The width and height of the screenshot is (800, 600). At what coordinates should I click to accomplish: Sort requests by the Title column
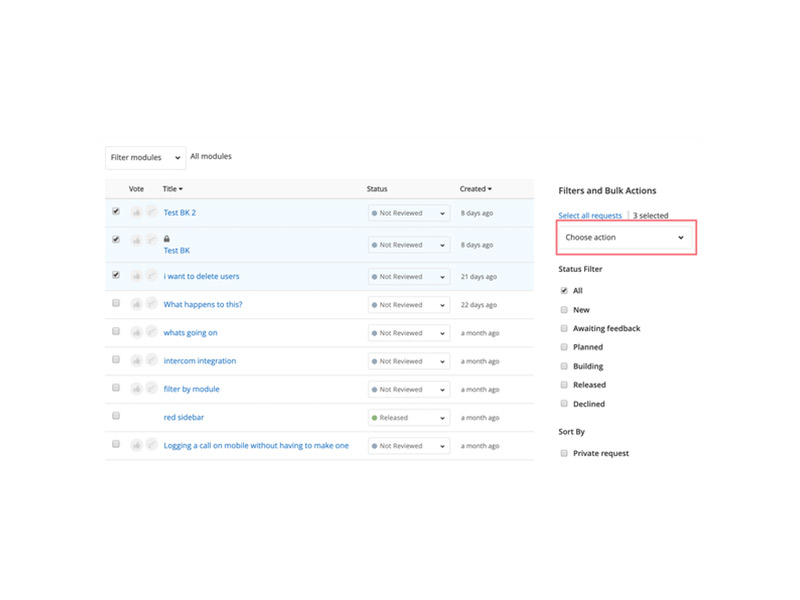[173, 189]
